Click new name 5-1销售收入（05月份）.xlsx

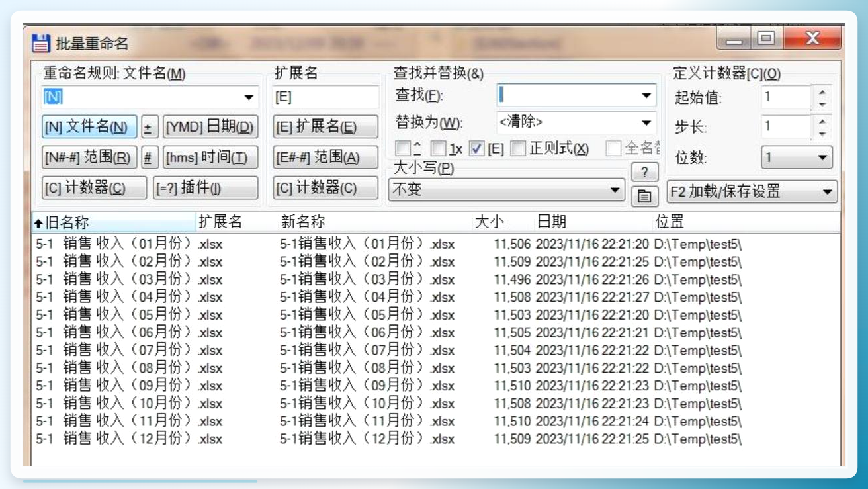pos(367,315)
